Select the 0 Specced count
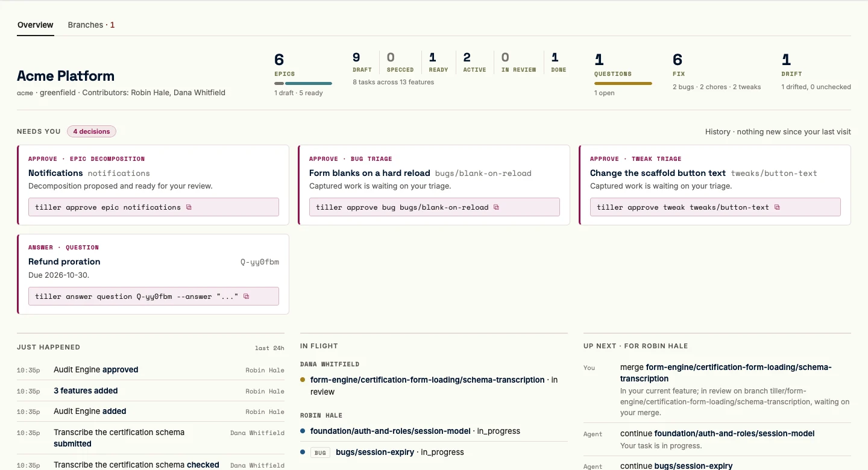The image size is (868, 470). [x=400, y=62]
